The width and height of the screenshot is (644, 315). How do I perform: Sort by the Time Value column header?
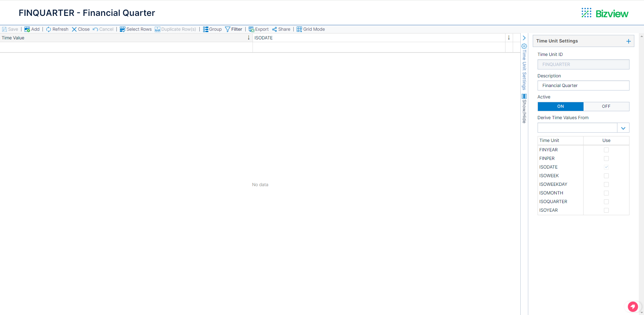point(124,38)
